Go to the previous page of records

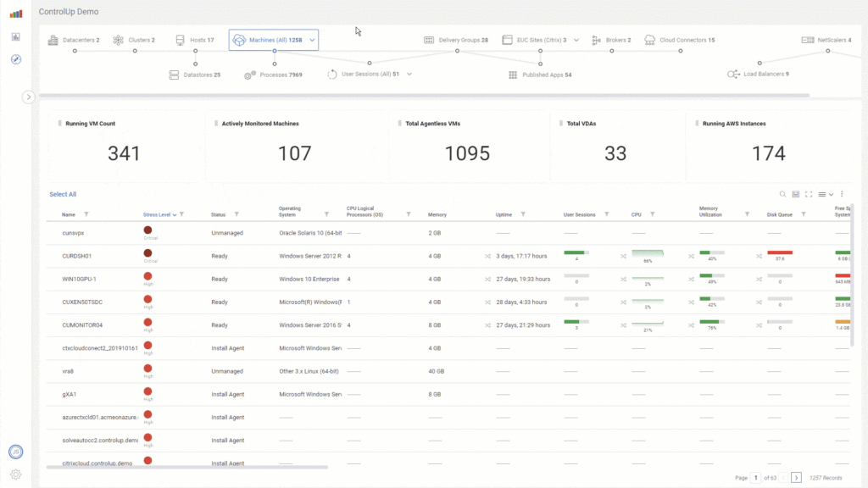click(x=783, y=478)
